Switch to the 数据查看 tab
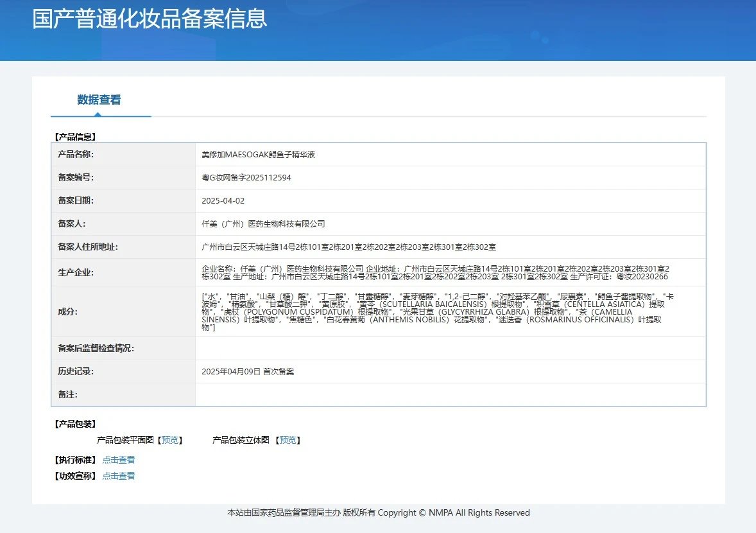Image resolution: width=756 pixels, height=533 pixels. click(x=99, y=100)
